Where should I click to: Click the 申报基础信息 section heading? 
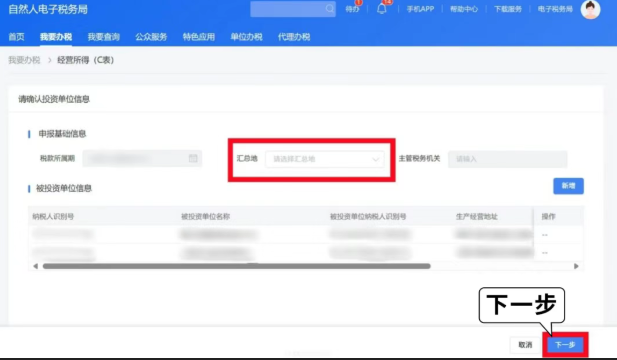click(x=62, y=134)
